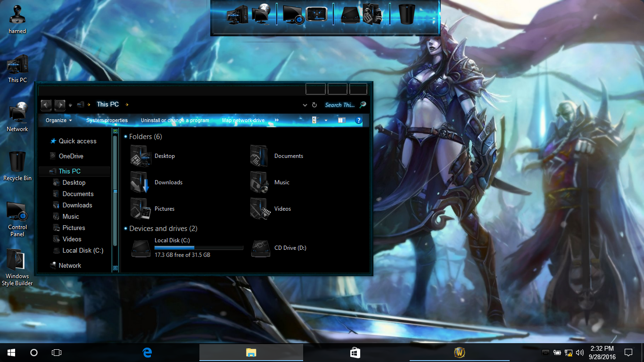
Task: Click the Back navigation arrow in Explorer
Action: click(x=46, y=105)
